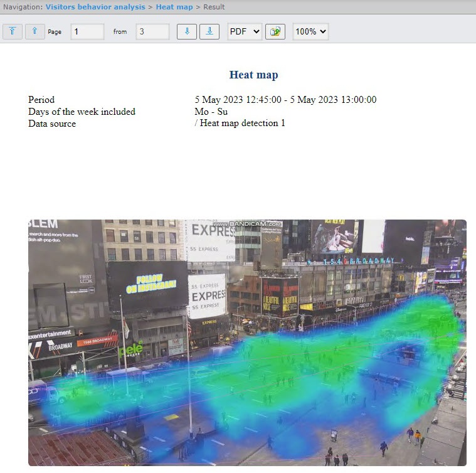The width and height of the screenshot is (476, 473).
Task: Open Heat map breadcrumb link
Action: [174, 7]
